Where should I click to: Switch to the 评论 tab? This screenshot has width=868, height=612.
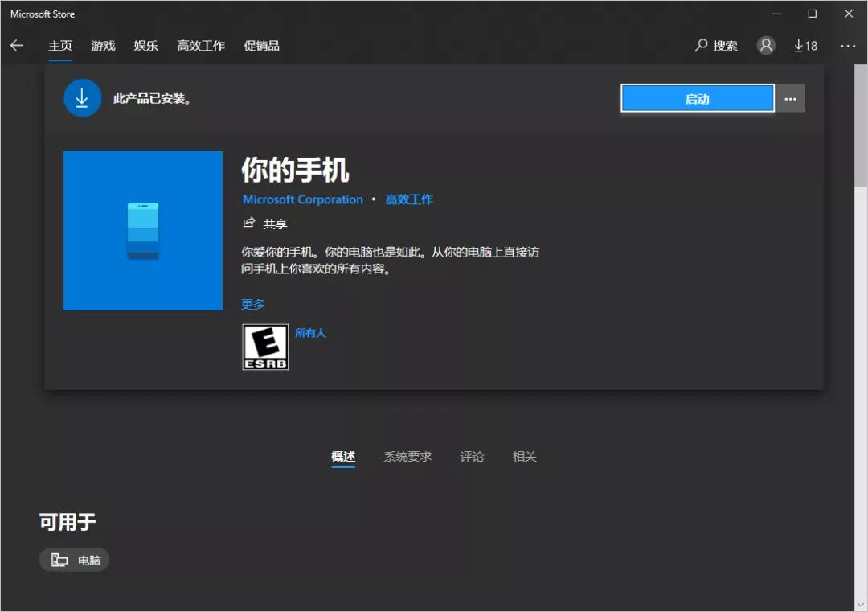tap(472, 456)
